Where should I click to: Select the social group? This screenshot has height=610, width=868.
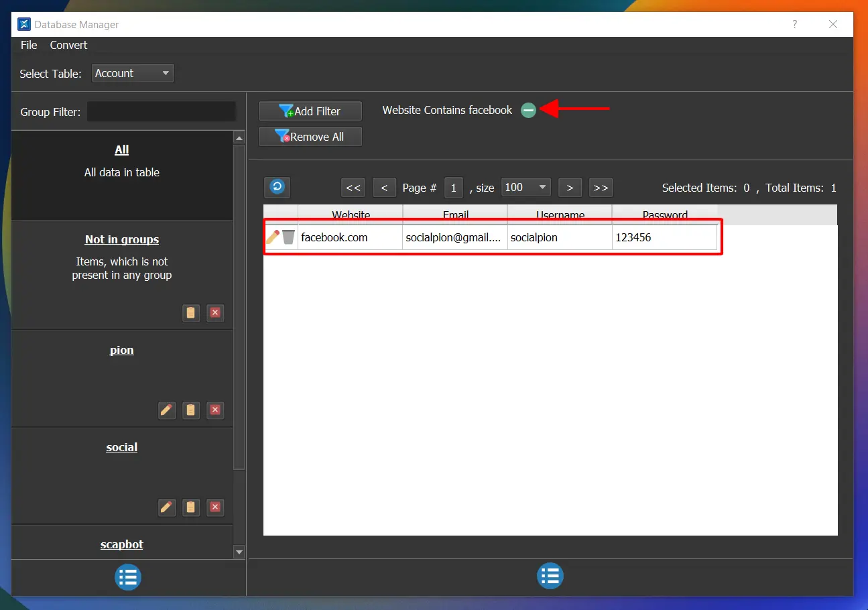[122, 475]
